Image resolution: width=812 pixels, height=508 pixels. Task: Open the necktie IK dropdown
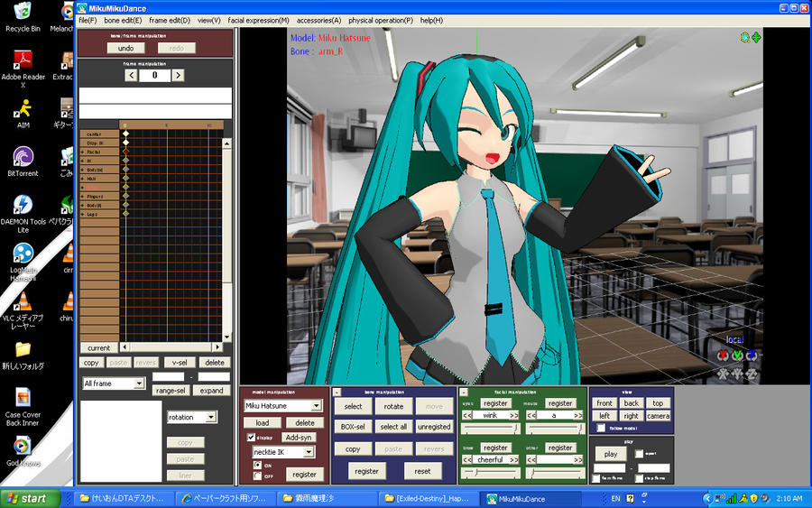pos(283,452)
